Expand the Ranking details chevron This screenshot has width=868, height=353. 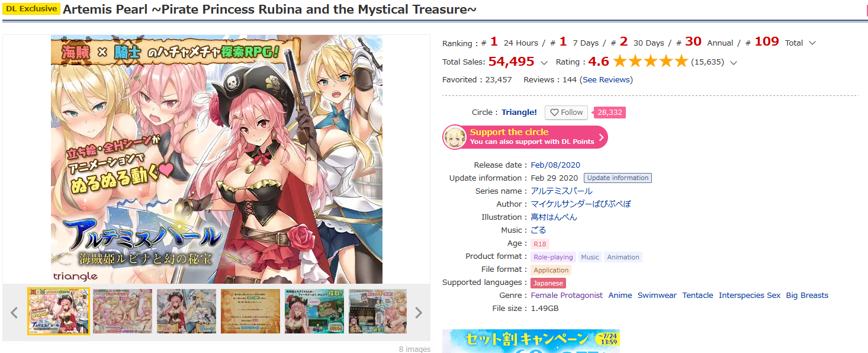[x=812, y=43]
